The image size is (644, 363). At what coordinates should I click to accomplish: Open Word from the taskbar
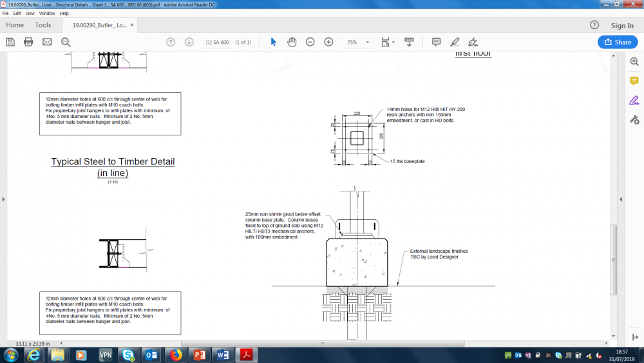coord(223,355)
